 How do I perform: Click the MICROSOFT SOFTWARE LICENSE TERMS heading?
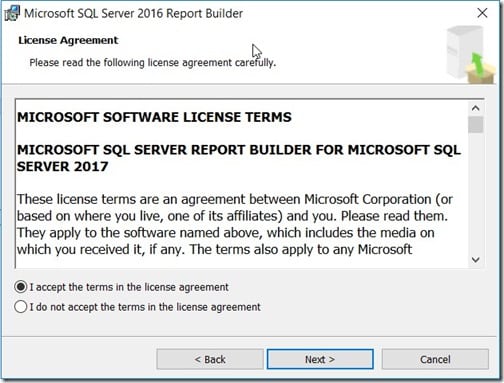pos(154,117)
